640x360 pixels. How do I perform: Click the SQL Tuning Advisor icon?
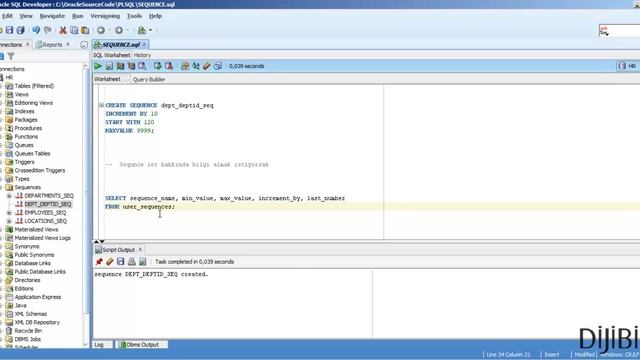pos(142,66)
